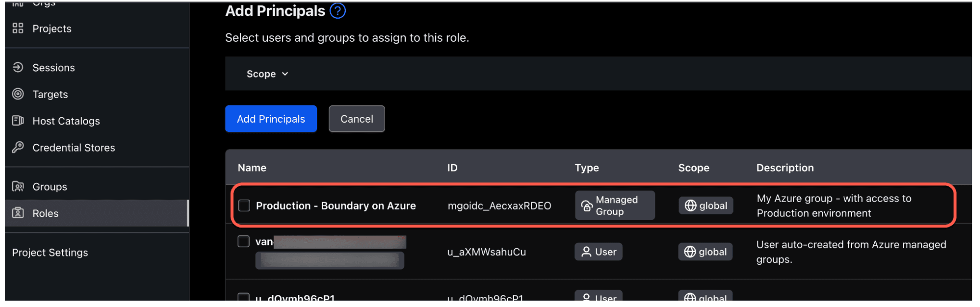
Task: Click the blue Add Principals button
Action: point(271,119)
